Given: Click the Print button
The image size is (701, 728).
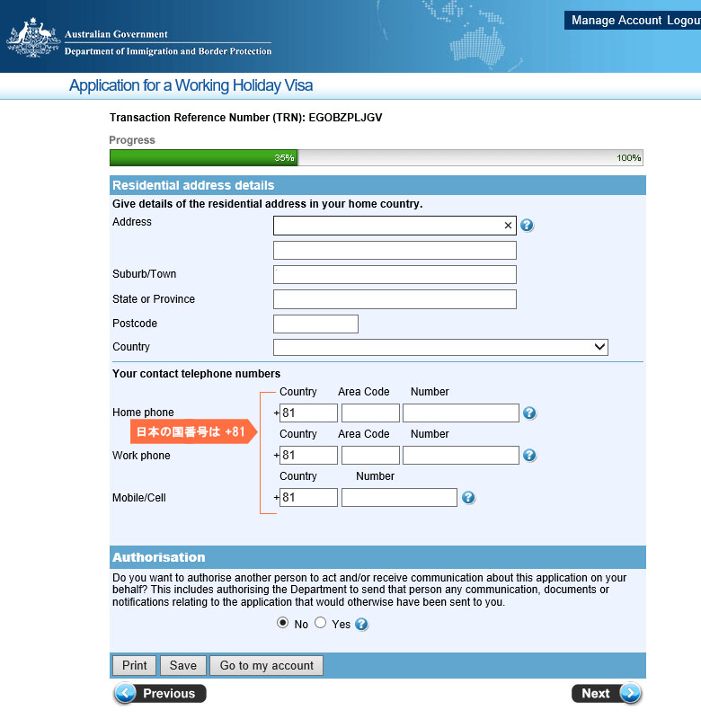Looking at the screenshot, I should click(135, 665).
